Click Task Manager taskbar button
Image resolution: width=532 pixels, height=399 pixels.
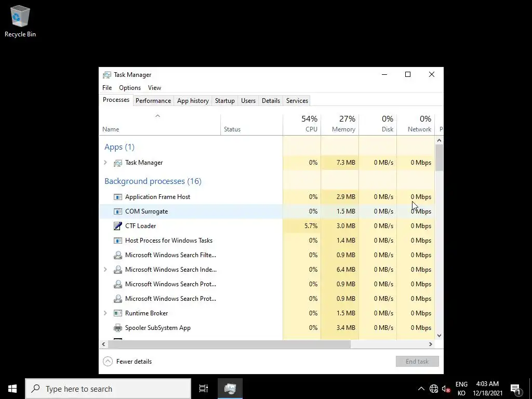tap(230, 389)
